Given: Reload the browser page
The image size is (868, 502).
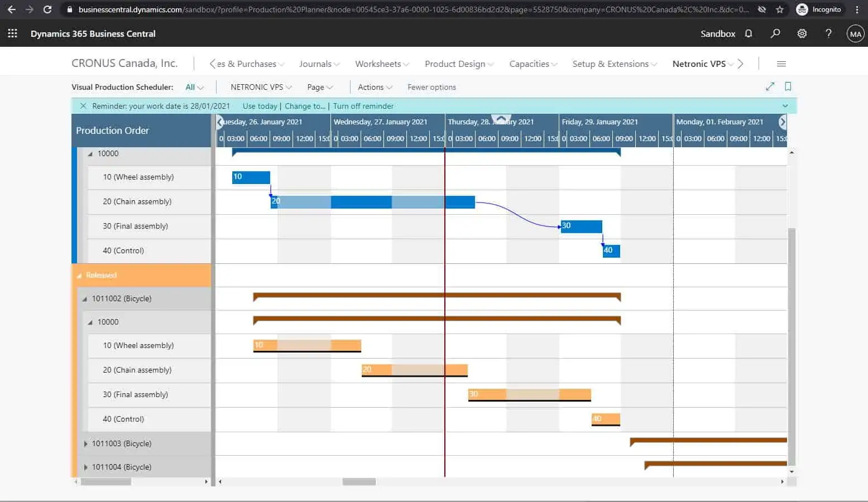Looking at the screenshot, I should [47, 9].
